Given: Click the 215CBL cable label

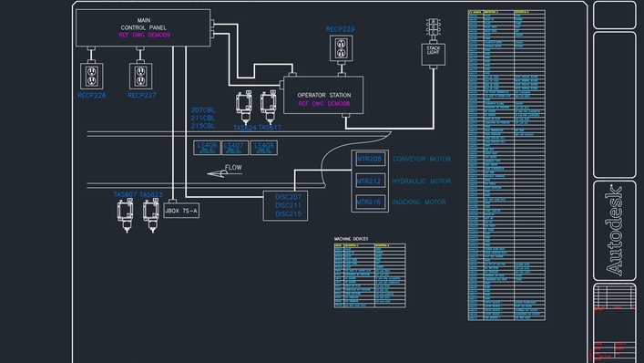Looking at the screenshot, I should coord(203,126).
